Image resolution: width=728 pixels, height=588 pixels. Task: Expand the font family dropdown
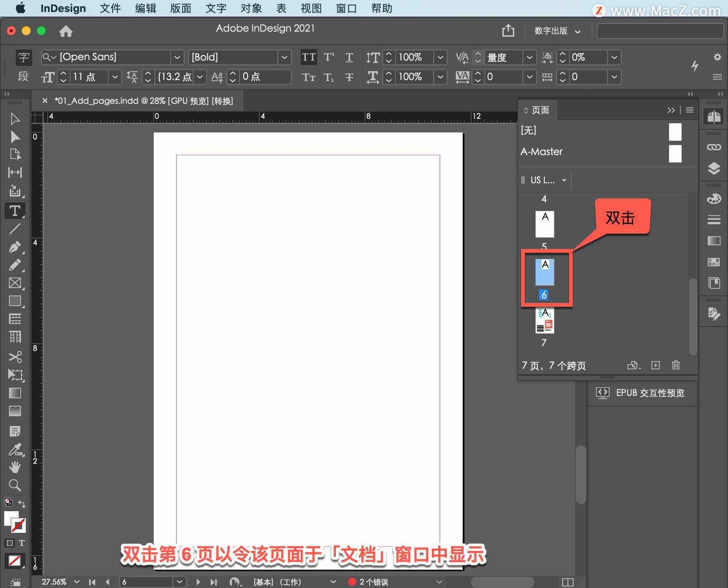point(177,57)
